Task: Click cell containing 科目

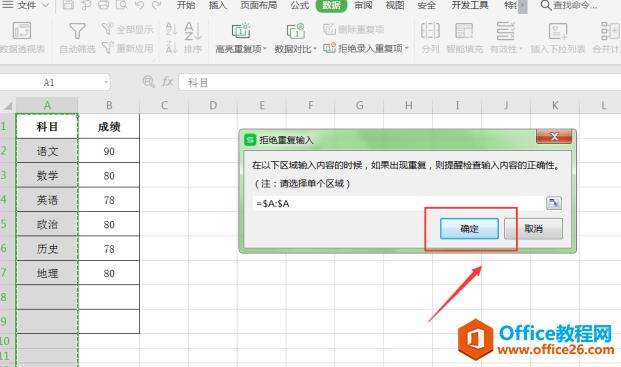Action: pyautogui.click(x=47, y=127)
